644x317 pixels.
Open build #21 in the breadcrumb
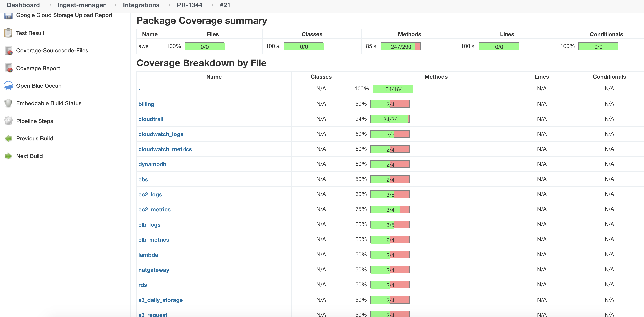(225, 5)
